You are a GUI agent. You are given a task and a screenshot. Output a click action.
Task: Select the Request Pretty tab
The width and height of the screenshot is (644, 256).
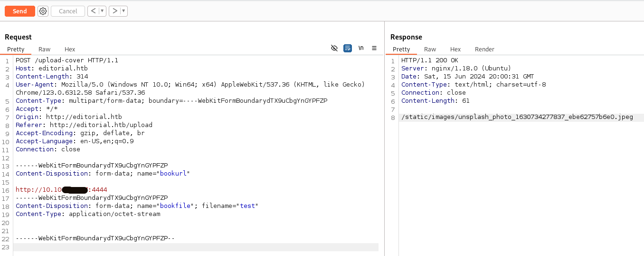[16, 49]
